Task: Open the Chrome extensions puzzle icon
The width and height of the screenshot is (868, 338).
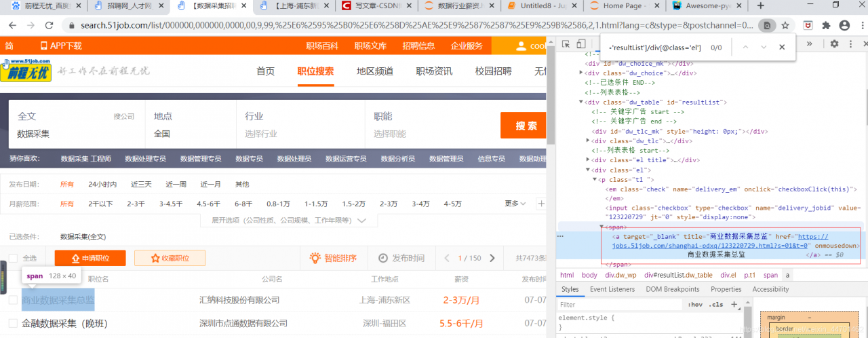Action: 826,25
